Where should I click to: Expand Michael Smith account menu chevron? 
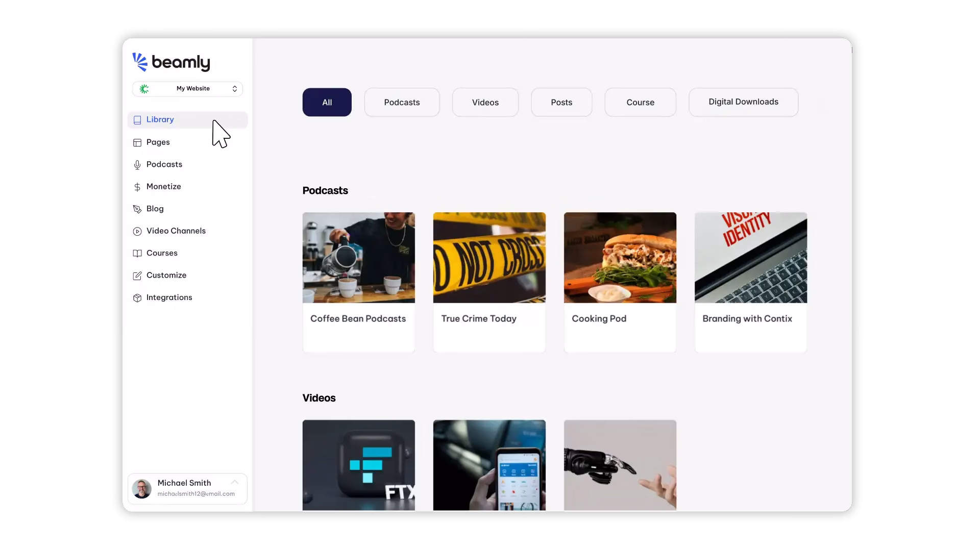point(234,482)
